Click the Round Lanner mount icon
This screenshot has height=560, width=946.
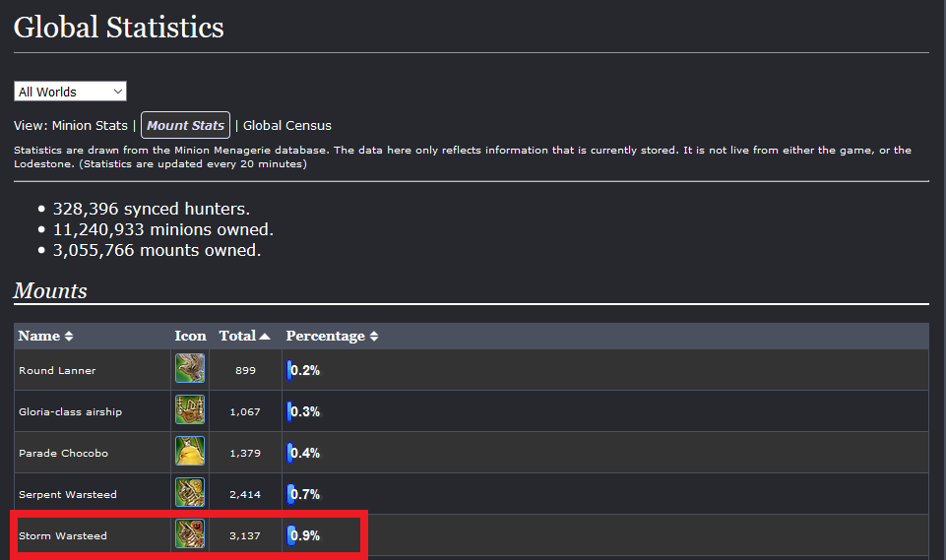pyautogui.click(x=190, y=369)
